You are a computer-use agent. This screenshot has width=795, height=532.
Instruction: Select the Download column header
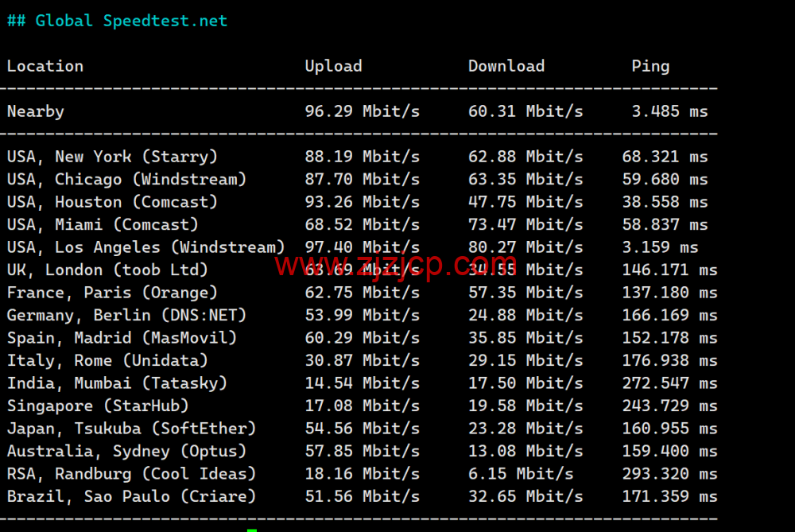tap(506, 66)
